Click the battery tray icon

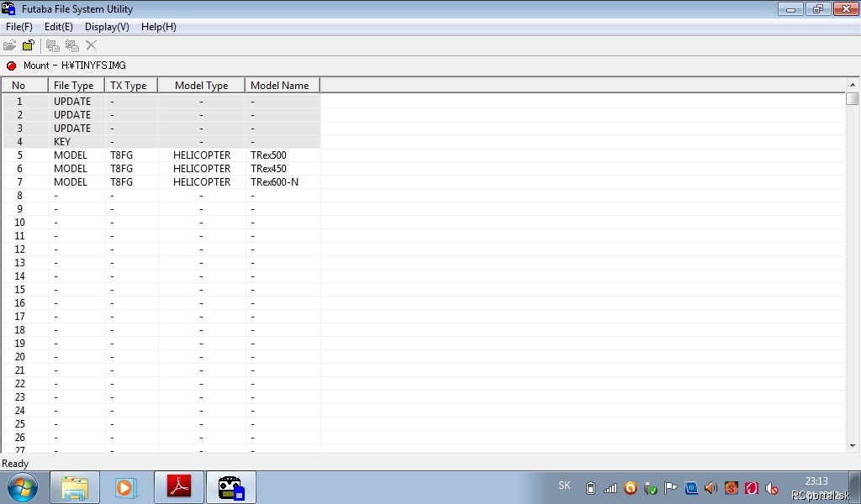590,487
